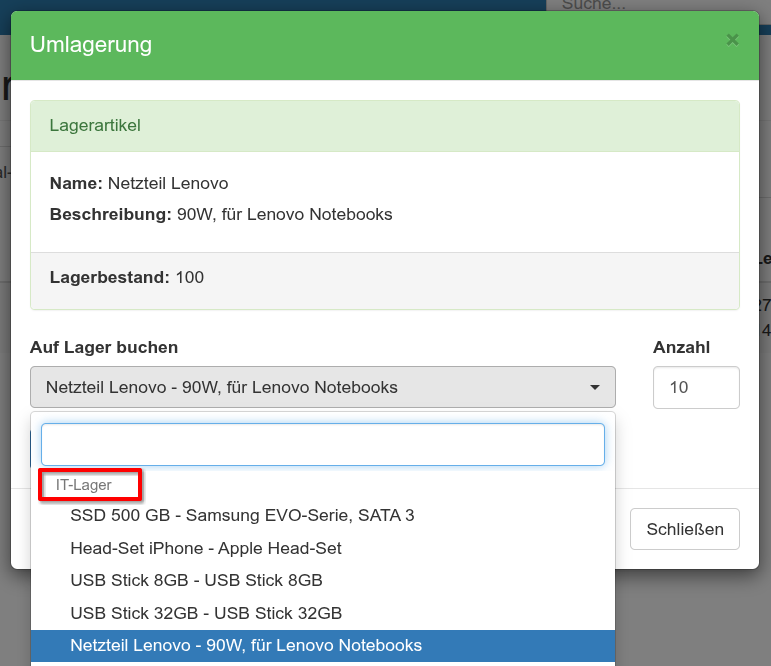Choose highlighted Netzteil Lenovo option in list
The image size is (771, 666).
pos(323,645)
